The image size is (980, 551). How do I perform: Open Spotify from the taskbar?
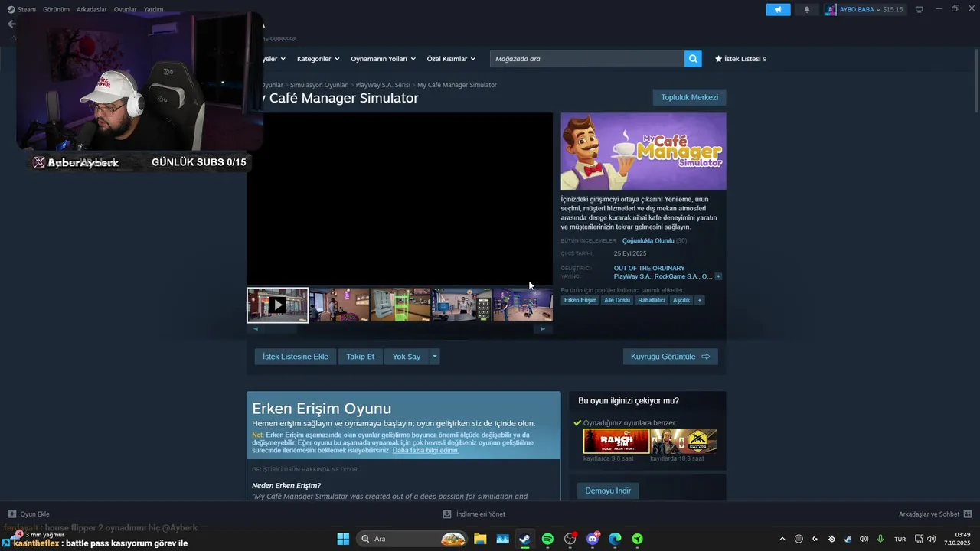547,539
